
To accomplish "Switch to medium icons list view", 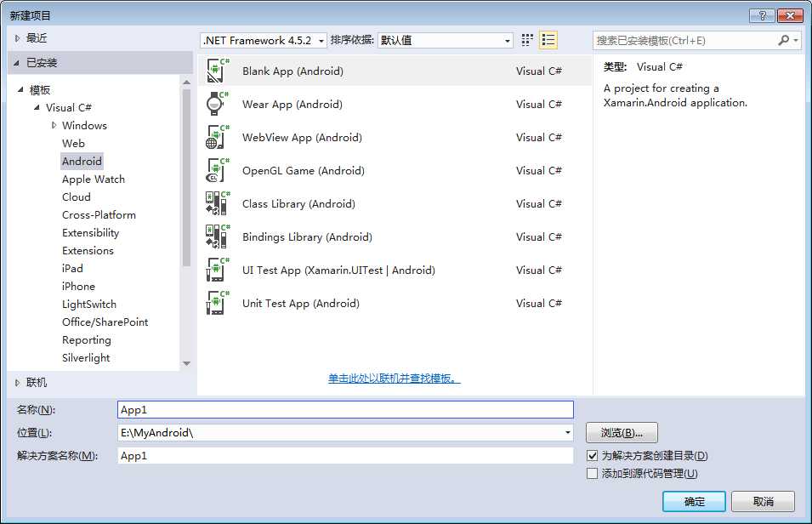I will pos(548,41).
